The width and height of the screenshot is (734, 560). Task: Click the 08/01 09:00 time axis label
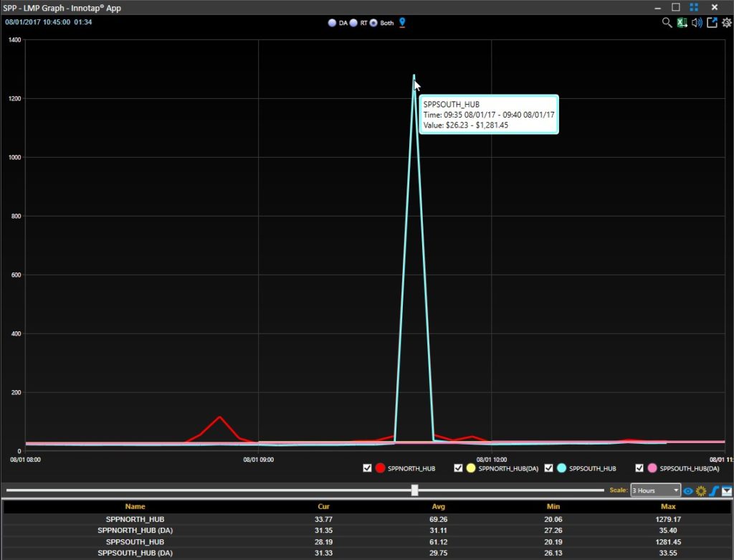[x=258, y=460]
